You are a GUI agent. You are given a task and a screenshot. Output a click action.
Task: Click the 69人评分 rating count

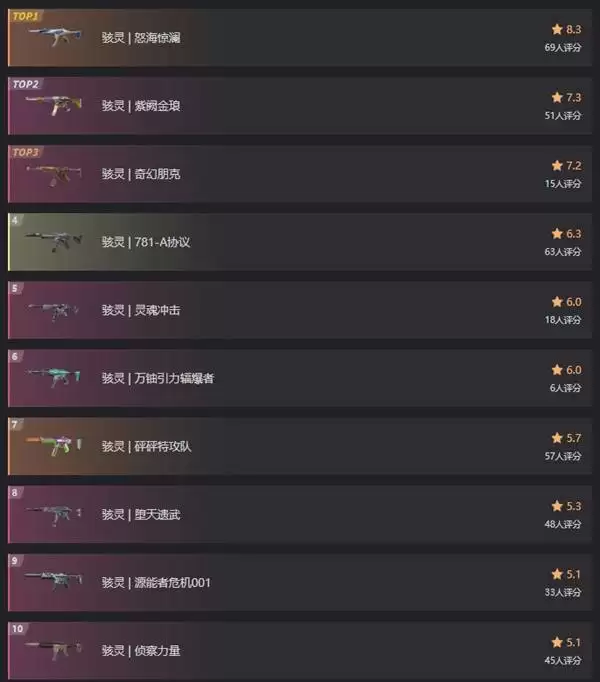[x=563, y=47]
